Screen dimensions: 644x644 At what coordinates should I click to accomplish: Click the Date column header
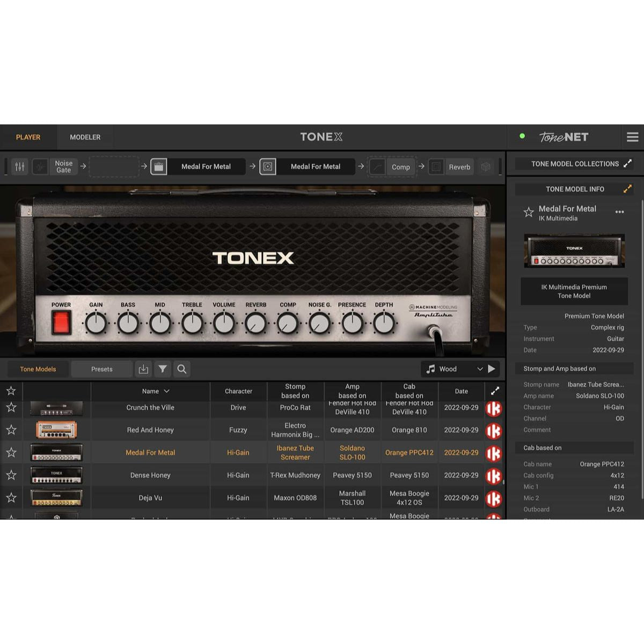pos(462,391)
